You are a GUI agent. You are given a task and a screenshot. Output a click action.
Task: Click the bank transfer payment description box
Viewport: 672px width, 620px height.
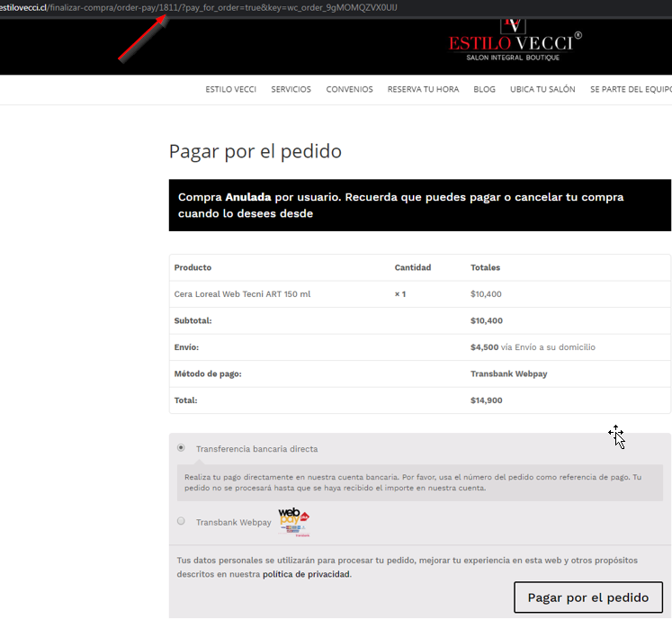[x=419, y=482]
